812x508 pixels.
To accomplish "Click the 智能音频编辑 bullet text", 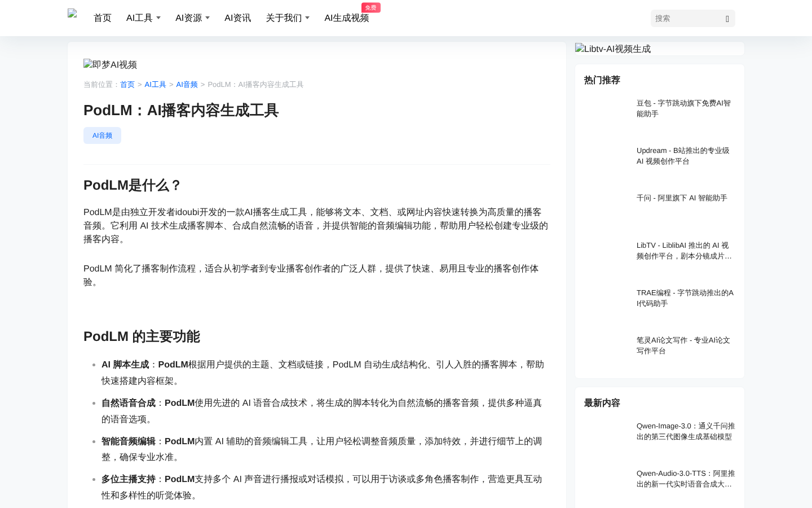I will pos(129,441).
